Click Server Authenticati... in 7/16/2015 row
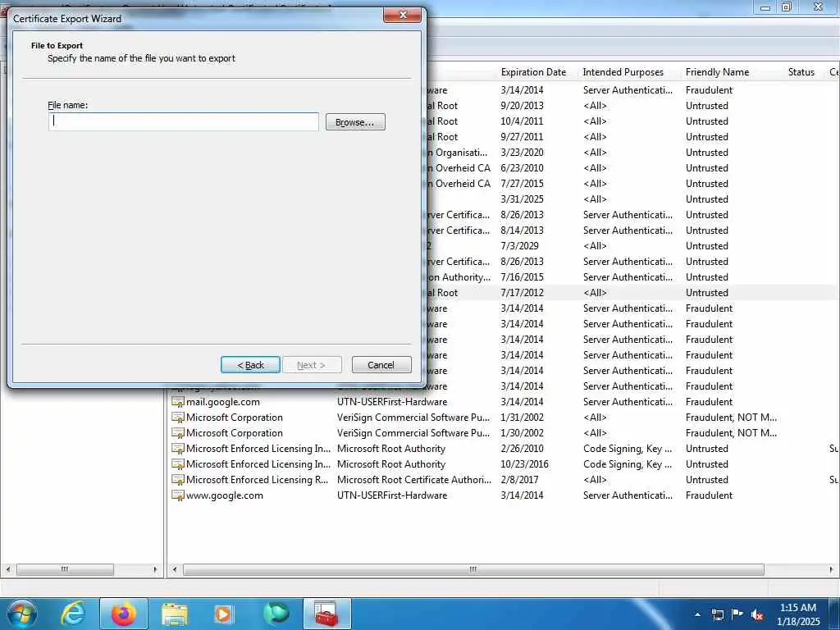This screenshot has height=630, width=840. pyautogui.click(x=628, y=277)
